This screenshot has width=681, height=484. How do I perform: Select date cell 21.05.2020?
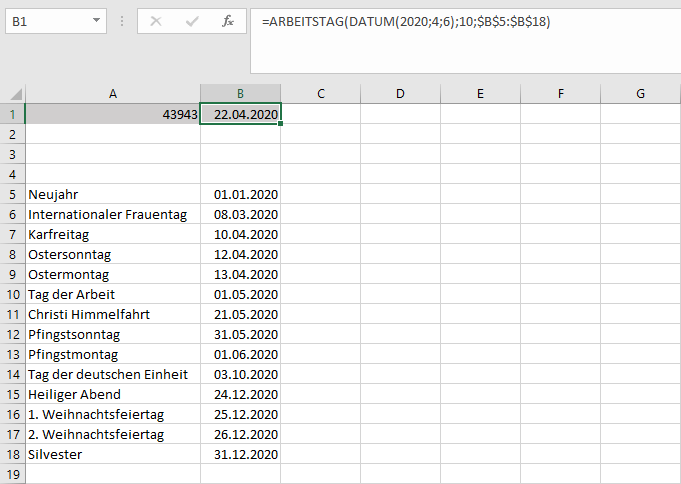point(240,314)
